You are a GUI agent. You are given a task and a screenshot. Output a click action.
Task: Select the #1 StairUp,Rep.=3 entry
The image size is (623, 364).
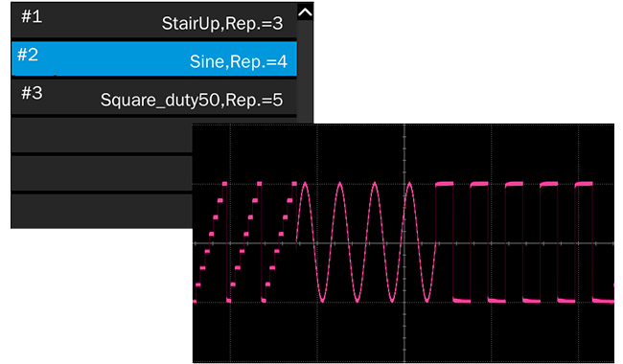[x=153, y=21]
